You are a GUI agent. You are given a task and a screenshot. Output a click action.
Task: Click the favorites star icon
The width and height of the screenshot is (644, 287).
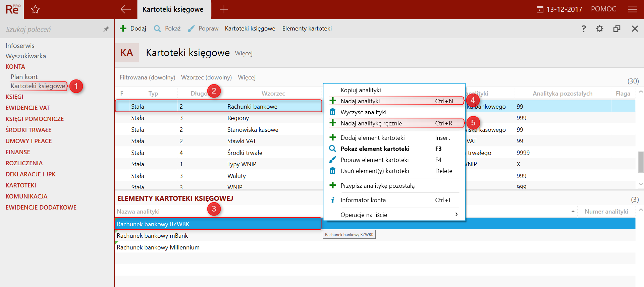(35, 9)
